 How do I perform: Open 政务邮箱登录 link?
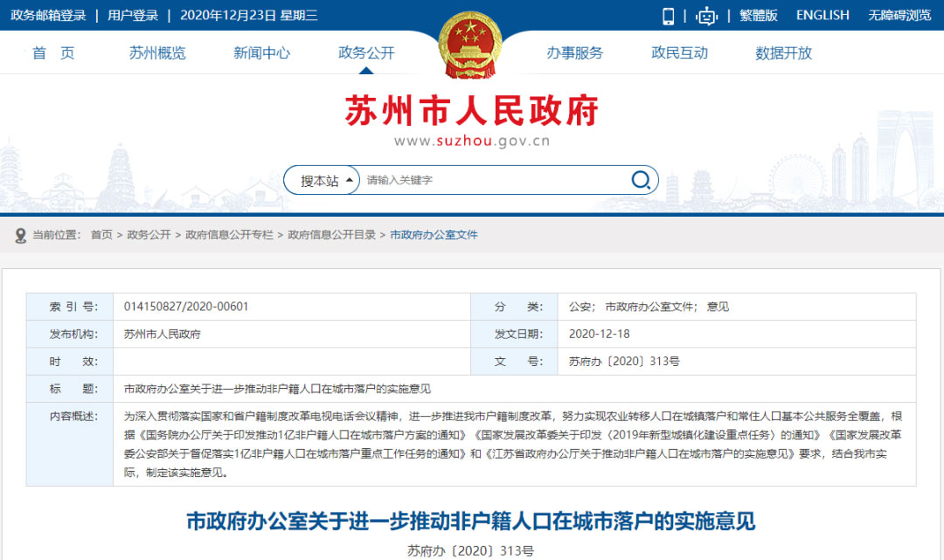(48, 15)
